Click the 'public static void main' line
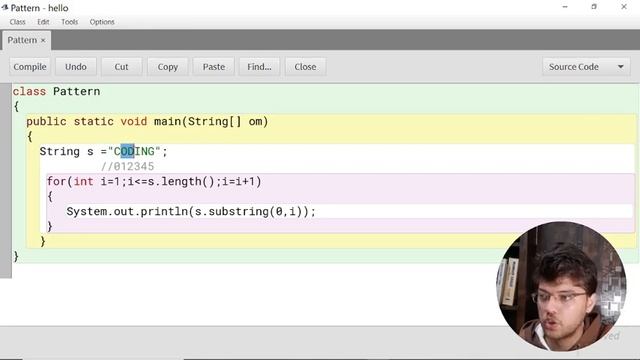Viewport: 640px width, 360px height. tap(147, 121)
